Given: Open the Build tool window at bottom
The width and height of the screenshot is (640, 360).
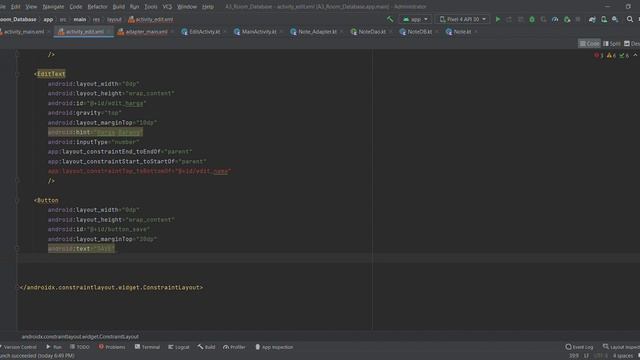Looking at the screenshot, I should coord(207,347).
